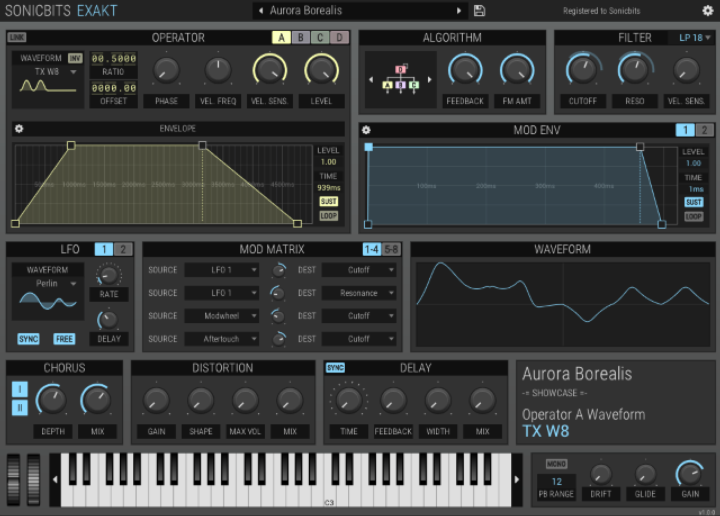Open operator waveform TX W8 dropdown

point(54,72)
